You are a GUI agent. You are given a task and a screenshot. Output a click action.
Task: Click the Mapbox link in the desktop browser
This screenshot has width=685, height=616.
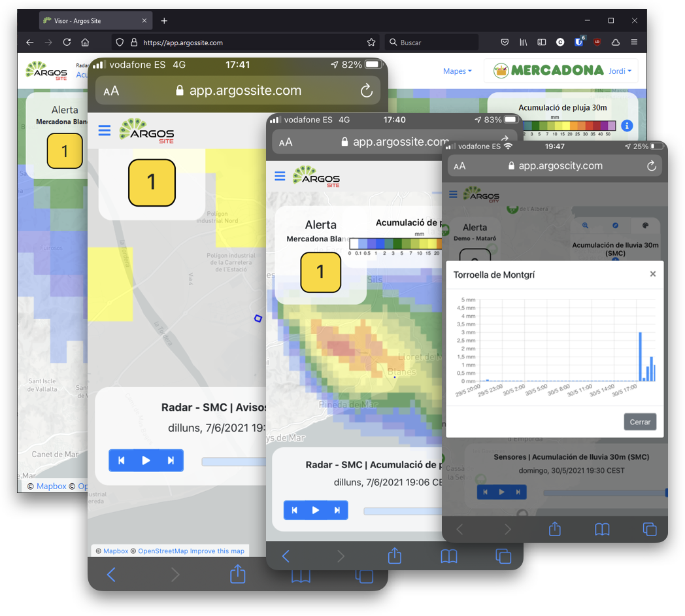[x=52, y=486]
